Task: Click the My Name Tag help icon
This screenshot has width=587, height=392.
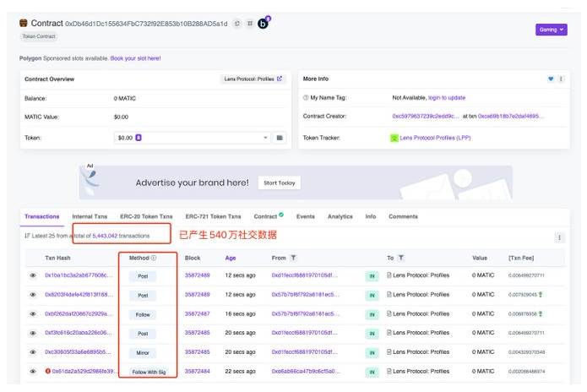Action: 306,98
